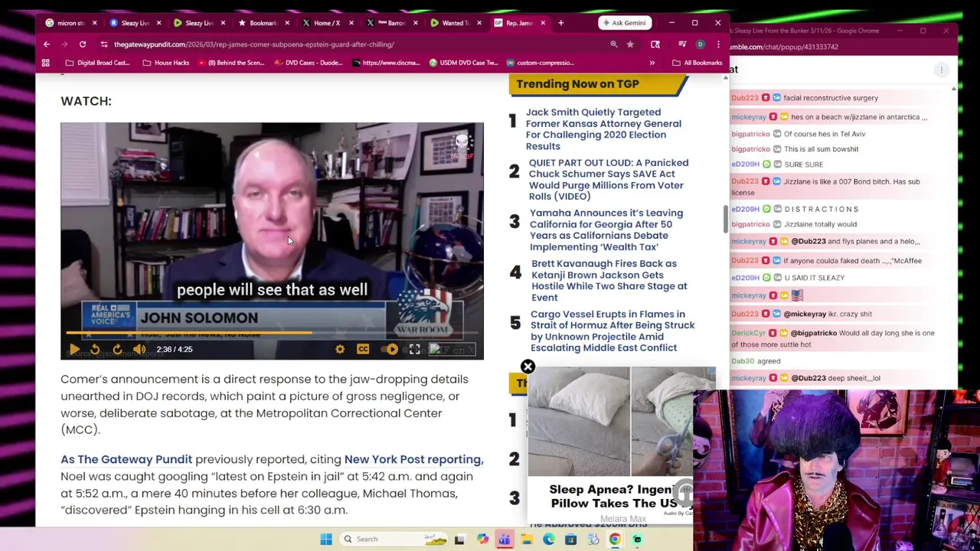
Task: Toggle closed captions CC button
Action: point(363,349)
